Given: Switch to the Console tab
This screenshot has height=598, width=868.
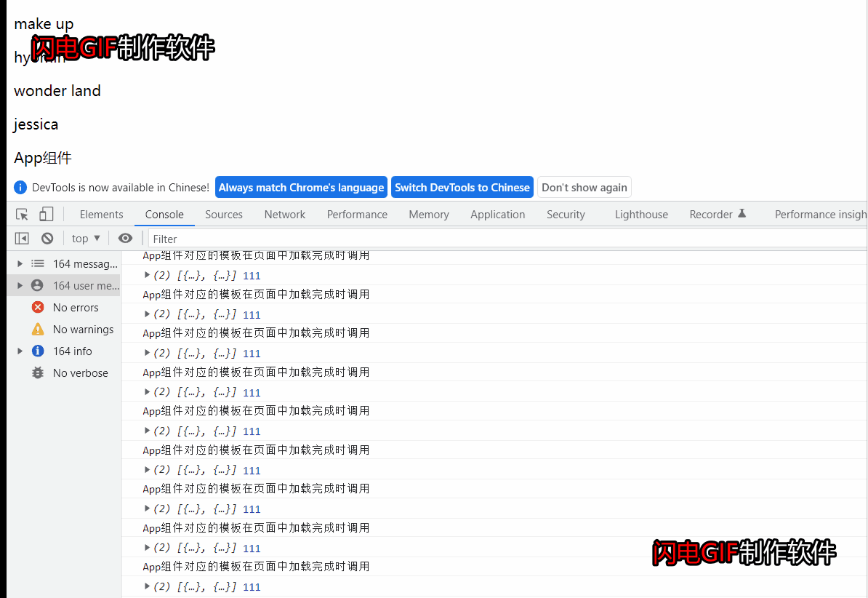Looking at the screenshot, I should pyautogui.click(x=164, y=215).
